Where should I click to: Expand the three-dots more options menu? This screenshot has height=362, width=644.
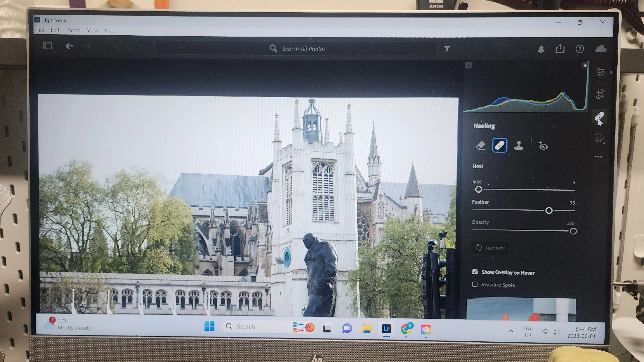coord(598,157)
